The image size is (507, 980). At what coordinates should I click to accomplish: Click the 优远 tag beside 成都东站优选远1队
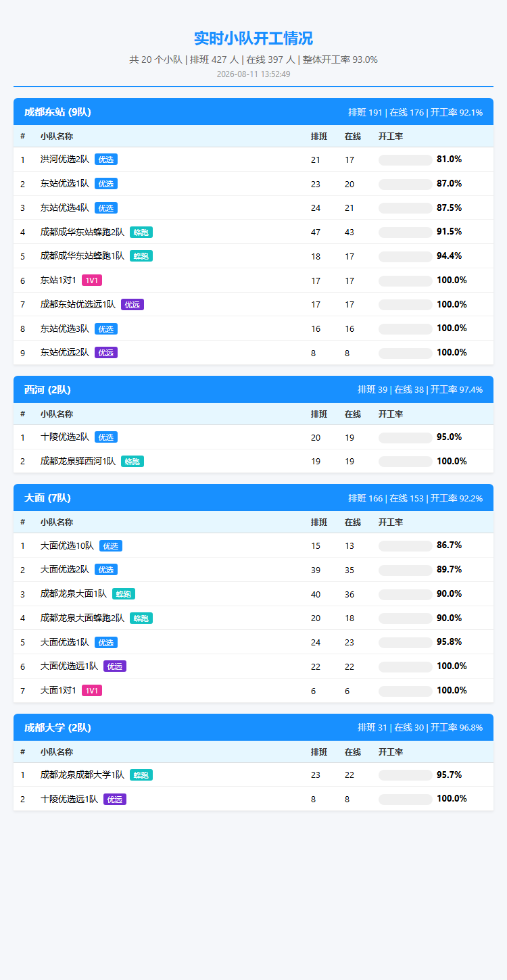click(132, 305)
